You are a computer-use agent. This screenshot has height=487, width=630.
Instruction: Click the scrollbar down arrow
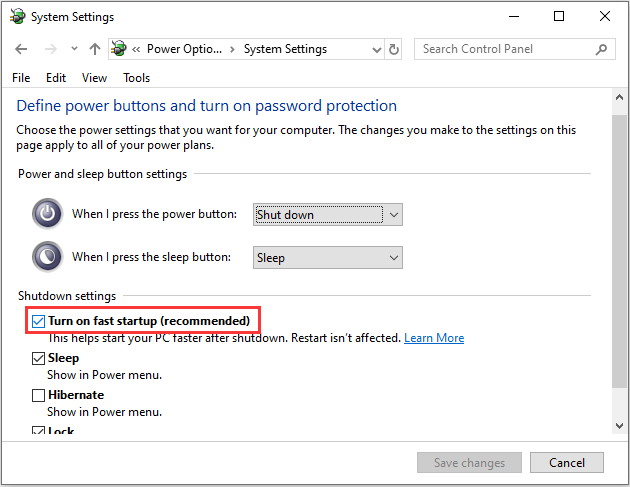pyautogui.click(x=619, y=426)
